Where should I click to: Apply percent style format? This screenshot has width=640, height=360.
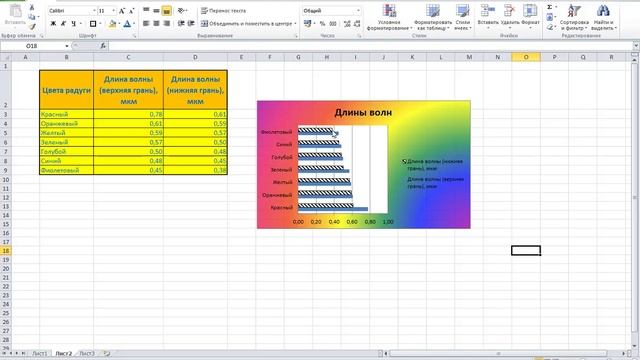322,24
